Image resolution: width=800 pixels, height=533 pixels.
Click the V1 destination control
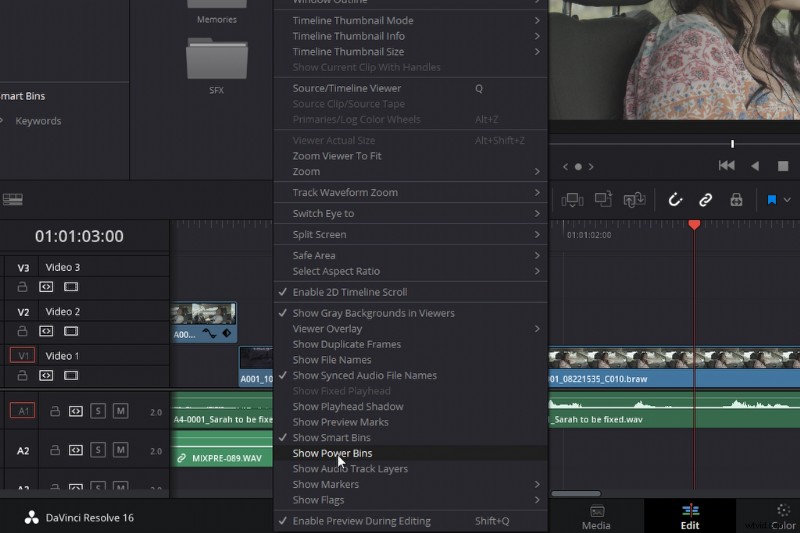[x=22, y=355]
